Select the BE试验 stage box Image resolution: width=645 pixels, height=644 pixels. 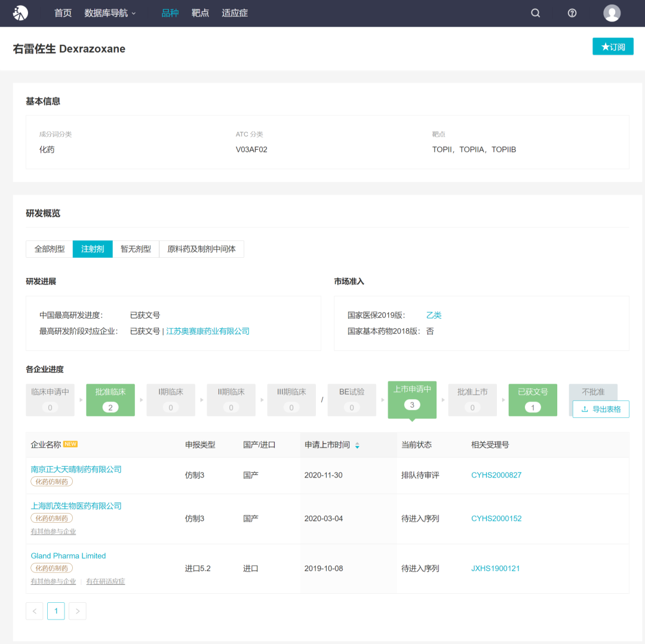(352, 400)
